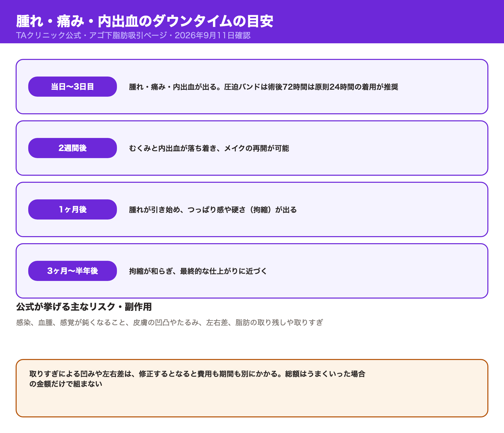
Task: Click the orange warning note about 取りすぎによる凹み
Action: 252,388
